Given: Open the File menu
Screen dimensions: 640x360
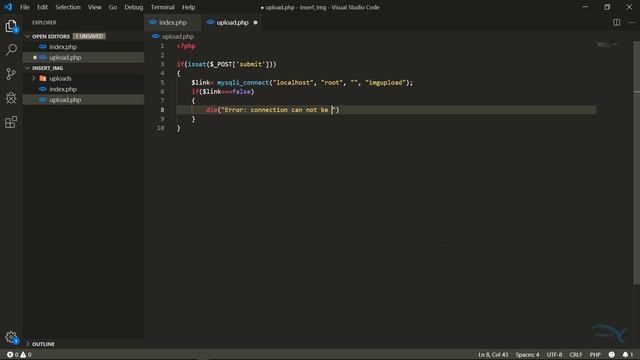Looking at the screenshot, I should (x=25, y=7).
